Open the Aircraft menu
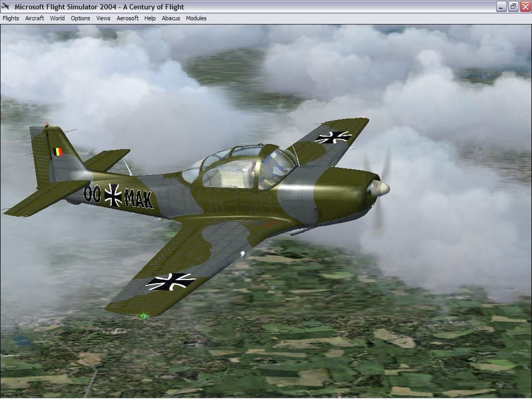532x399 pixels. pos(34,18)
